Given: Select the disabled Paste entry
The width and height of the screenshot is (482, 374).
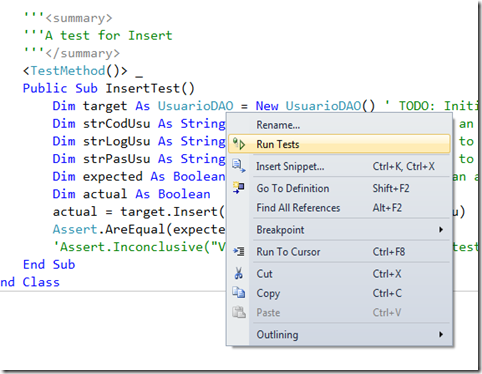Looking at the screenshot, I should pos(339,313).
